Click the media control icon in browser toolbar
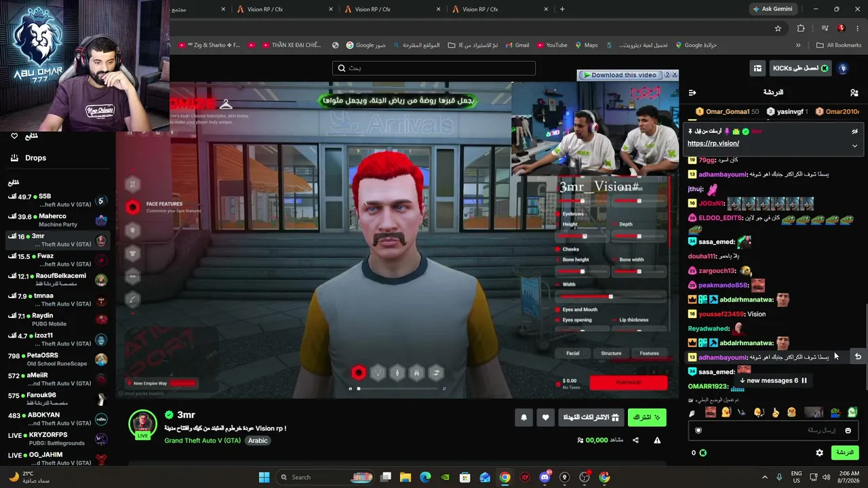Viewport: 868px width, 488px height. tap(825, 28)
